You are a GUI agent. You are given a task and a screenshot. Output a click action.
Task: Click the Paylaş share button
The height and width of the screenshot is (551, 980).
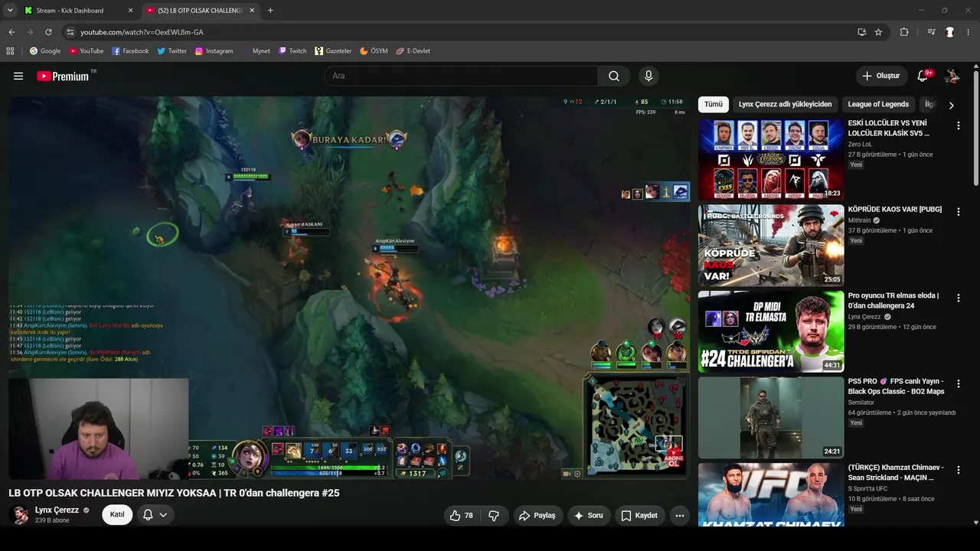coord(537,516)
